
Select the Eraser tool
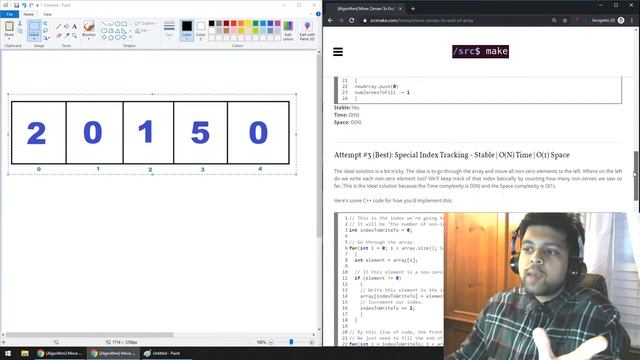(x=59, y=36)
